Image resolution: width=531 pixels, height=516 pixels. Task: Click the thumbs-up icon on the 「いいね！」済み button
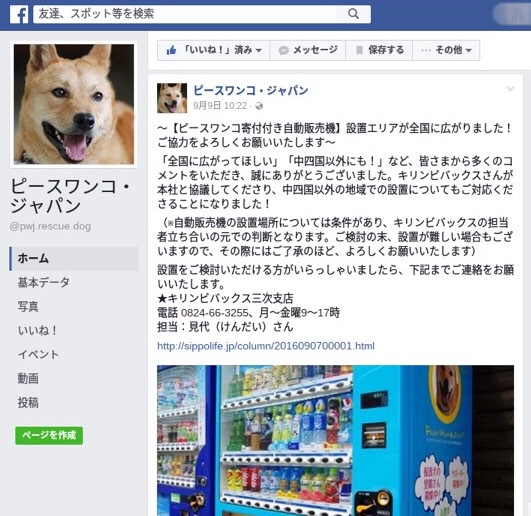(171, 50)
